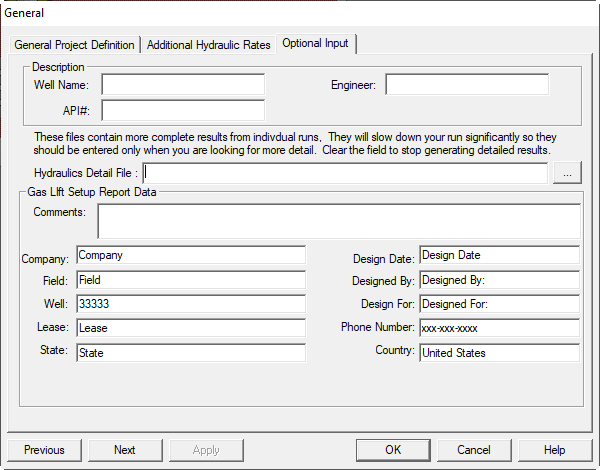Click the Lease input field

pyautogui.click(x=191, y=328)
